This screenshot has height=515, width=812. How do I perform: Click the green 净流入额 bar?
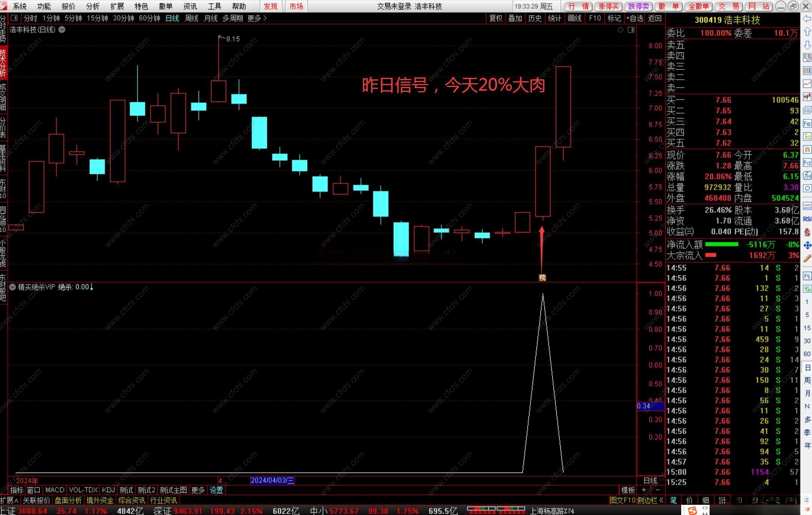pyautogui.click(x=721, y=244)
